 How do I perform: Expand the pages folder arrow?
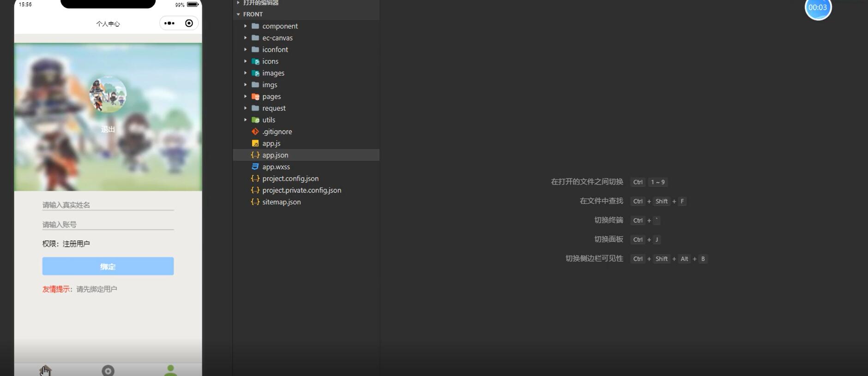click(245, 96)
